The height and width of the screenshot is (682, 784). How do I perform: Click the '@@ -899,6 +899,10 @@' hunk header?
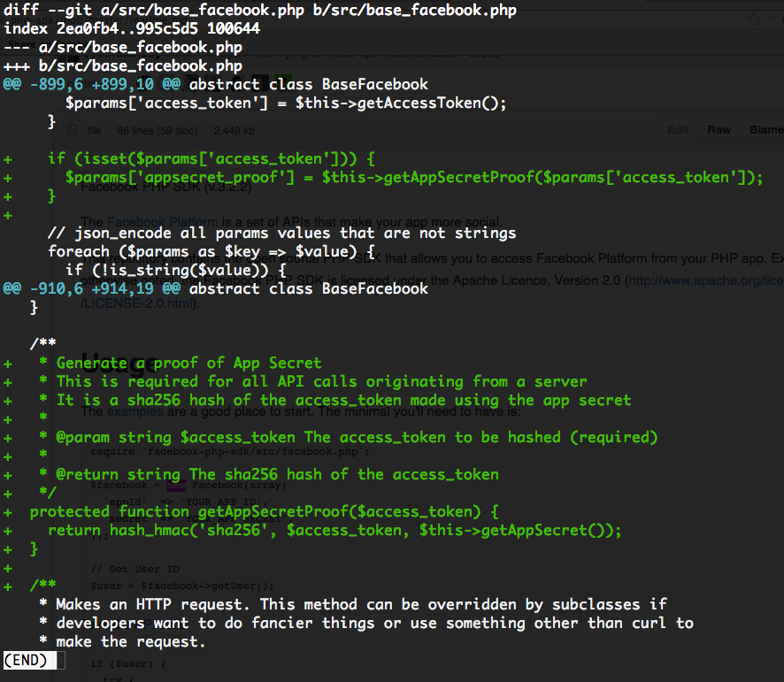(92, 84)
